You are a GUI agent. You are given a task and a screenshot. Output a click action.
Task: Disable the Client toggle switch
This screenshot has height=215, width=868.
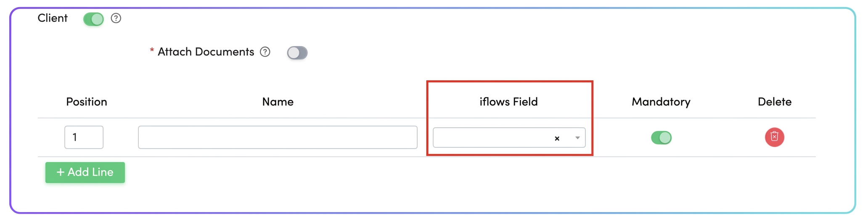pos(93,19)
